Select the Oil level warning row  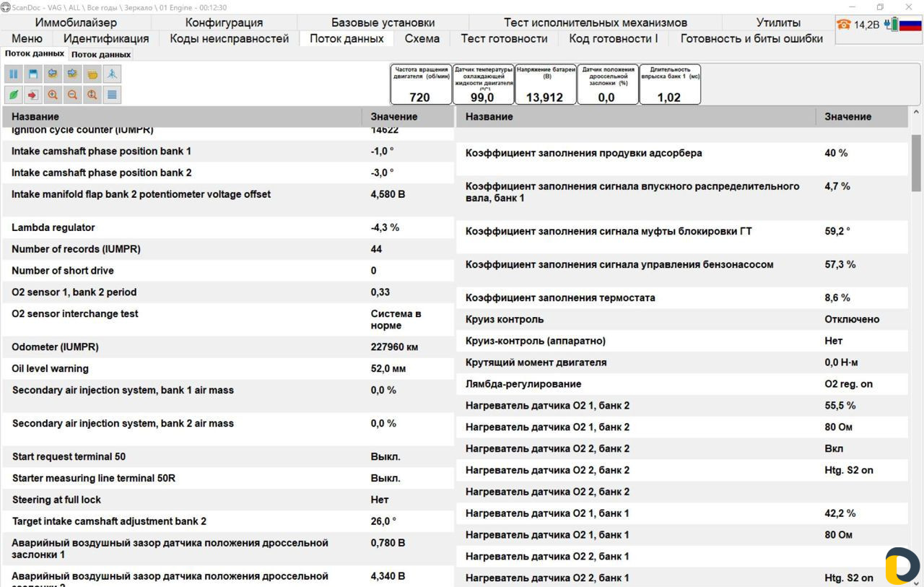click(x=228, y=369)
